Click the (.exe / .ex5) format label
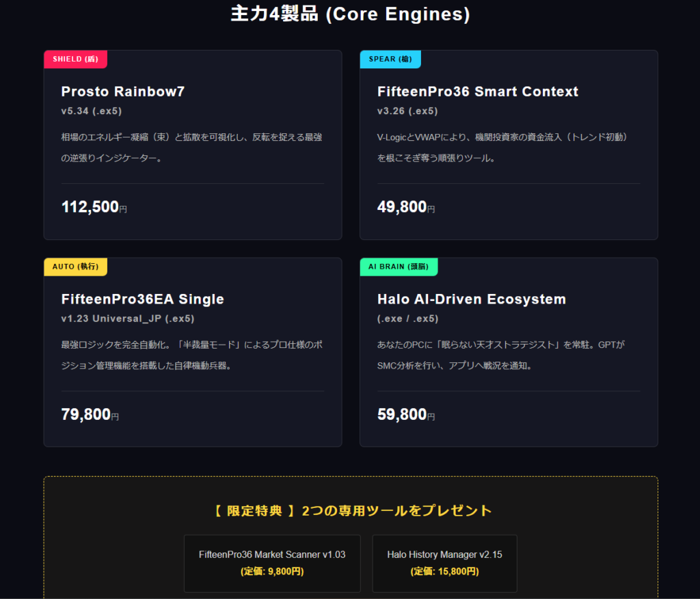 coord(407,319)
